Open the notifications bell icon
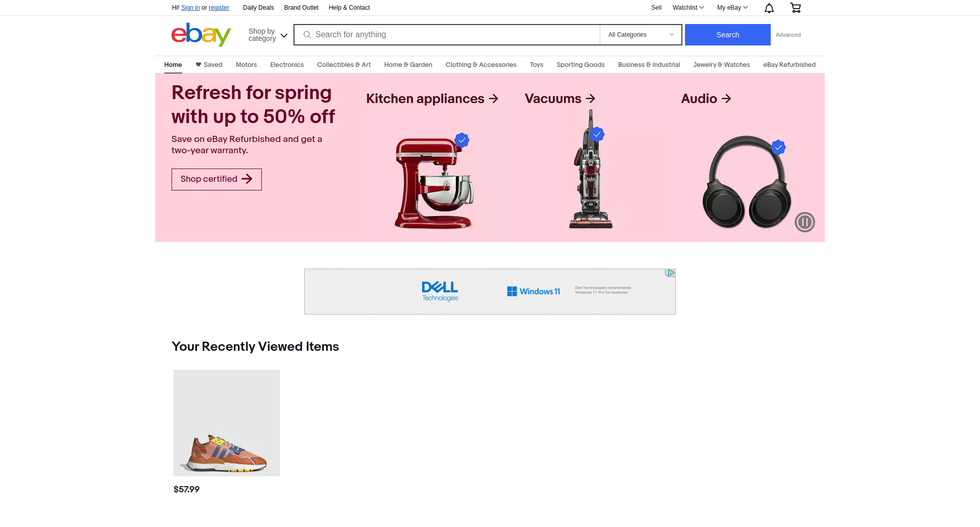This screenshot has width=980, height=527. click(x=769, y=8)
